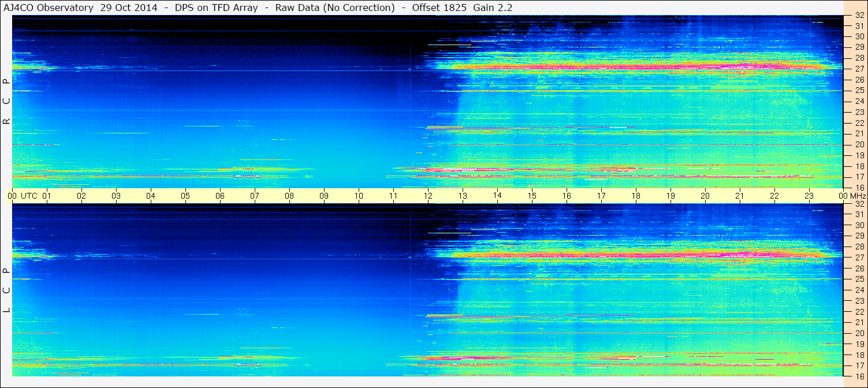Click the 18 hour time-axis marker
This screenshot has width=868, height=388.
pos(636,196)
